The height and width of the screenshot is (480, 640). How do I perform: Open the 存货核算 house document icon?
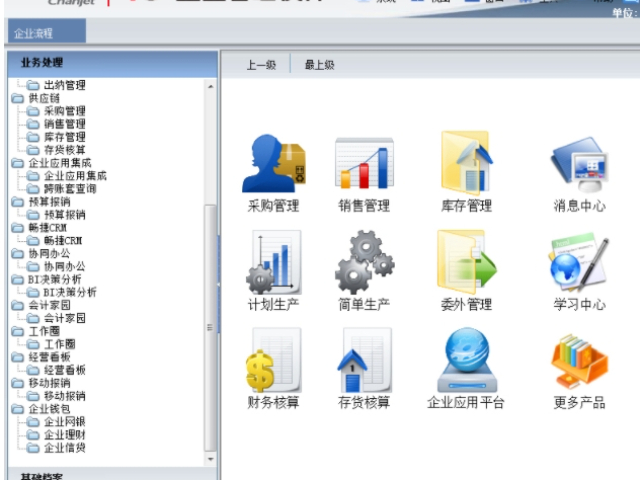(x=364, y=360)
